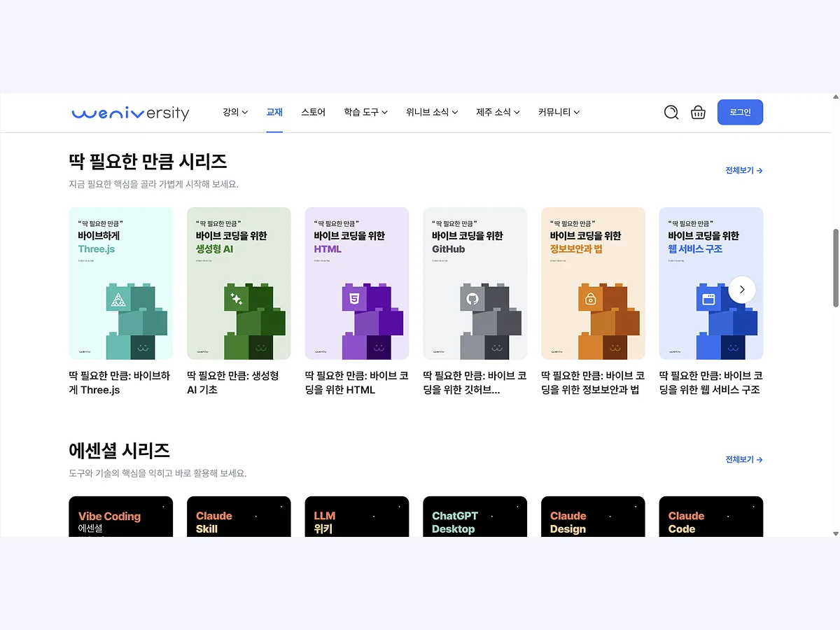Click title 바이브 코딩을 위한 HTML
Screen dimensions: 840x630
(357, 383)
